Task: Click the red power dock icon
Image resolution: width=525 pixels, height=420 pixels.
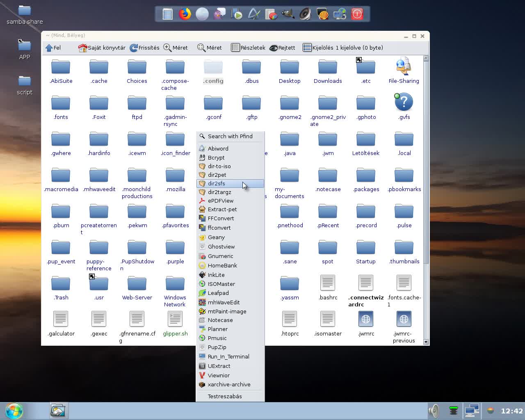Action: (x=357, y=14)
